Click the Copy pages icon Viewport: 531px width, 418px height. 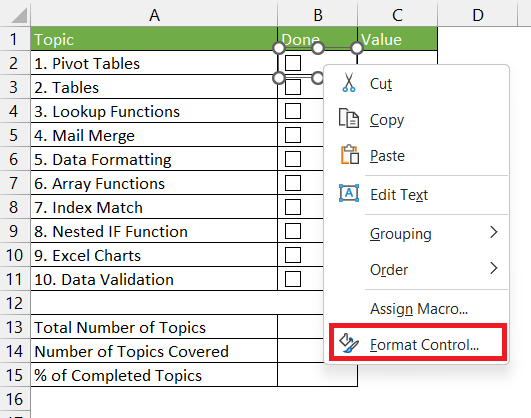coord(349,118)
